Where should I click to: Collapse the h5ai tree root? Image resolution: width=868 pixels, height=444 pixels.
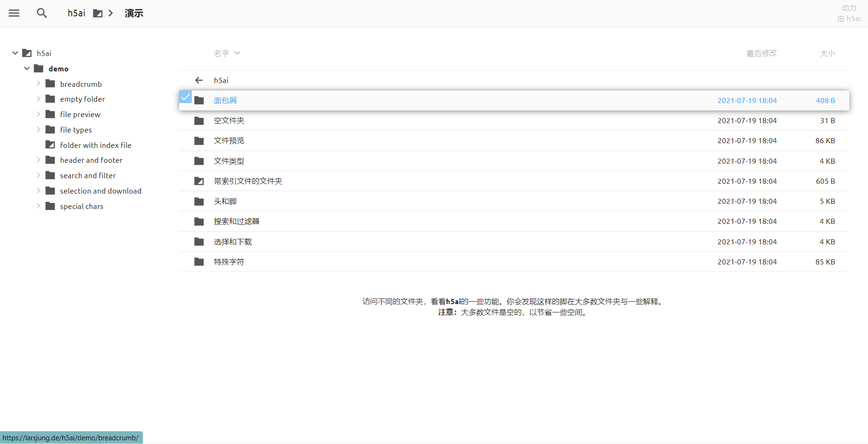click(15, 53)
